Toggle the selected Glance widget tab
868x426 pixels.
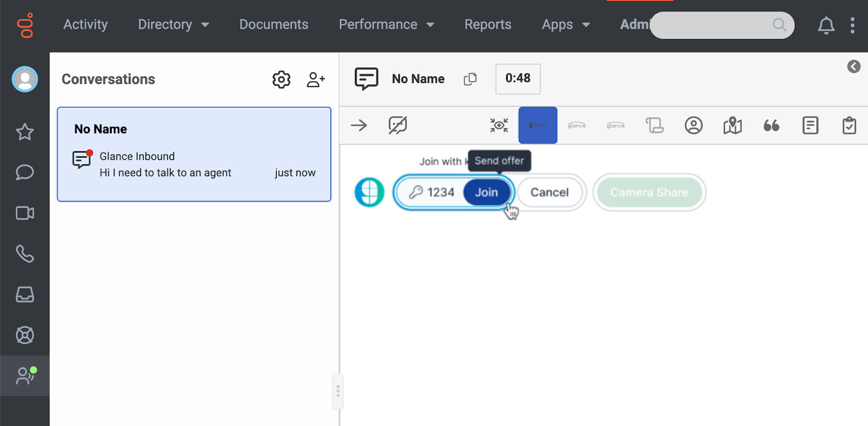point(538,125)
